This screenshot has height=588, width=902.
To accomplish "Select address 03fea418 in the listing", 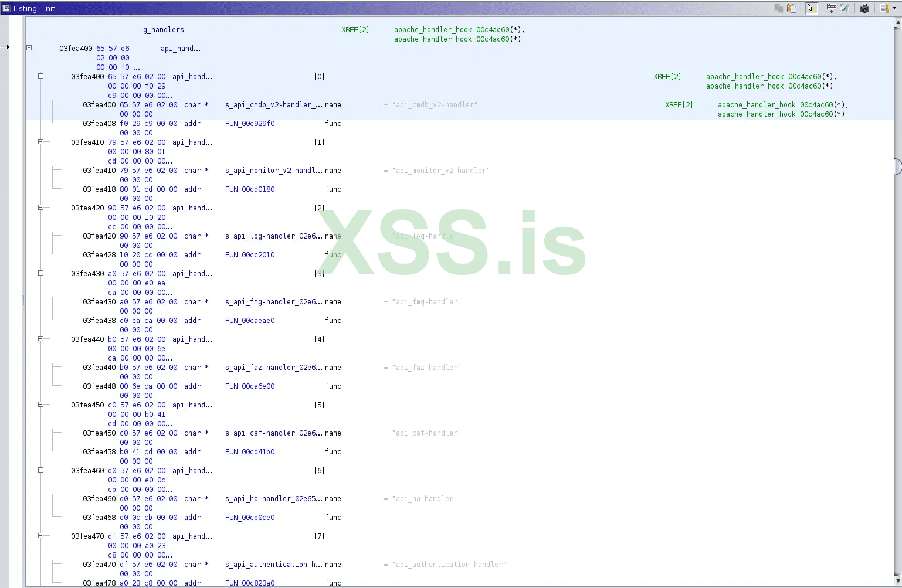I will [x=99, y=189].
